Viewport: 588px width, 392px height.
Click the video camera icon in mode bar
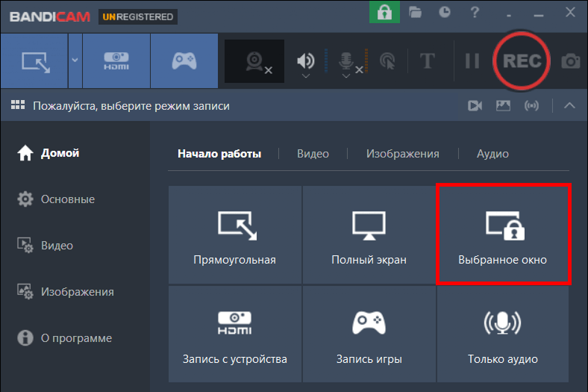[x=475, y=106]
